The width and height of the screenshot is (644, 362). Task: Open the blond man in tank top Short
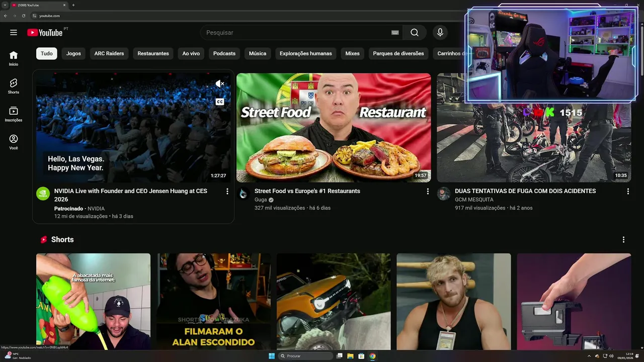pyautogui.click(x=454, y=302)
